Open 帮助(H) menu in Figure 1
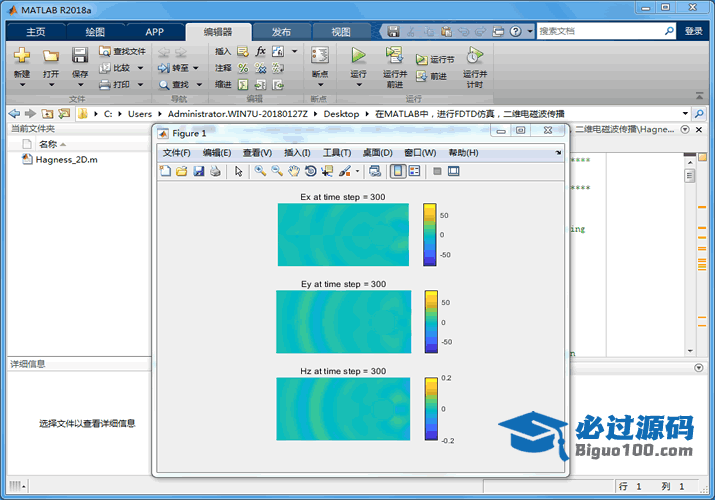 point(463,153)
